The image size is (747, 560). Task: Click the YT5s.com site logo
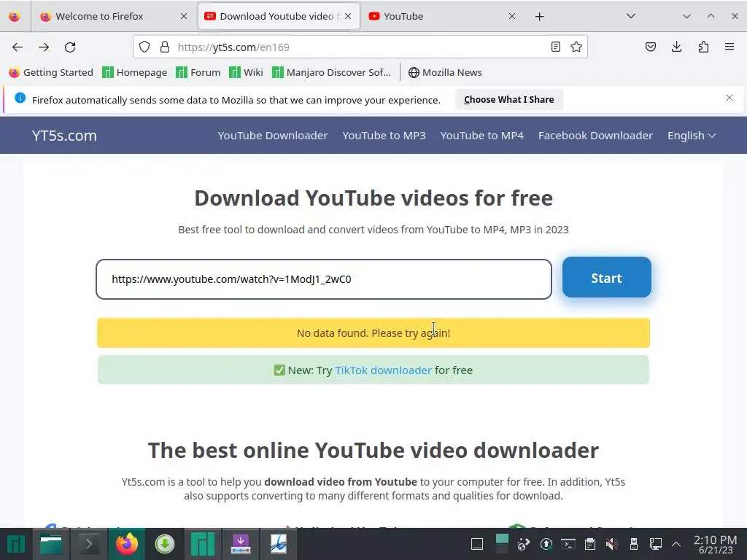pos(64,136)
